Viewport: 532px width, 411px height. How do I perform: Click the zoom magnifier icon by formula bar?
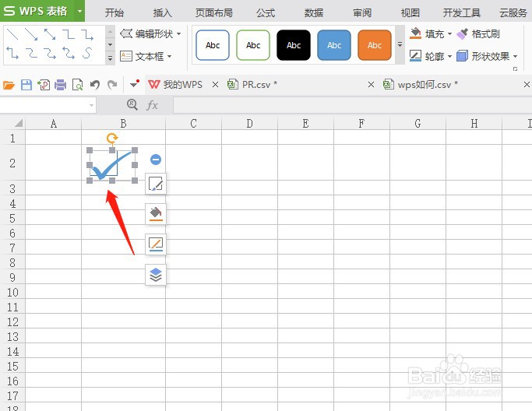pyautogui.click(x=132, y=105)
